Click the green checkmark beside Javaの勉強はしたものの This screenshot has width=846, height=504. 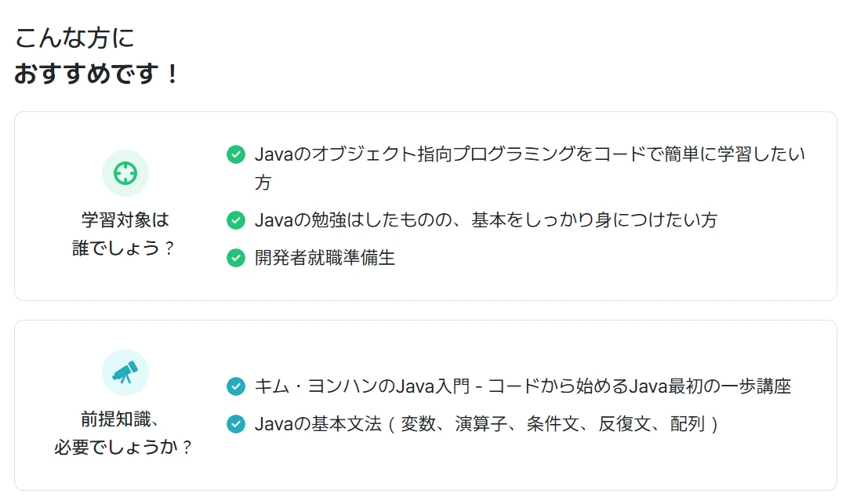pos(236,220)
